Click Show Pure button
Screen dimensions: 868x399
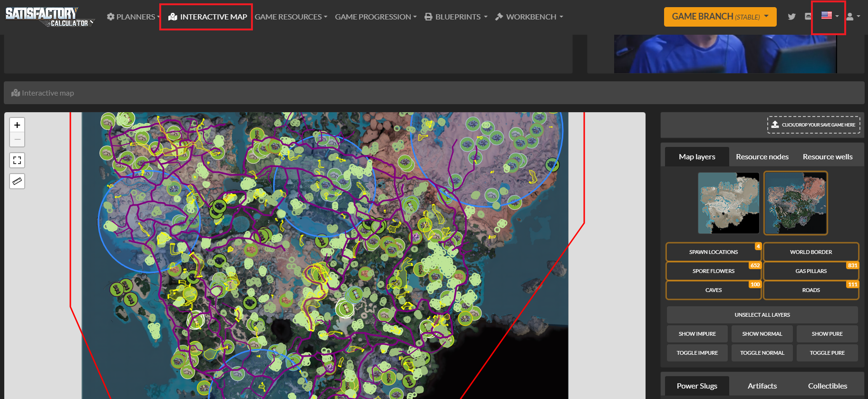[827, 334]
